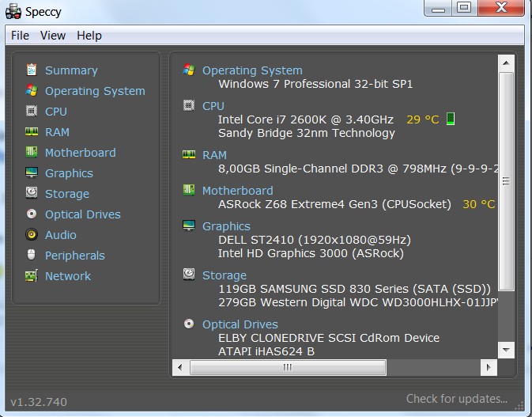View Graphics section from sidebar
Viewport: 532px width, 417px height.
coord(69,173)
